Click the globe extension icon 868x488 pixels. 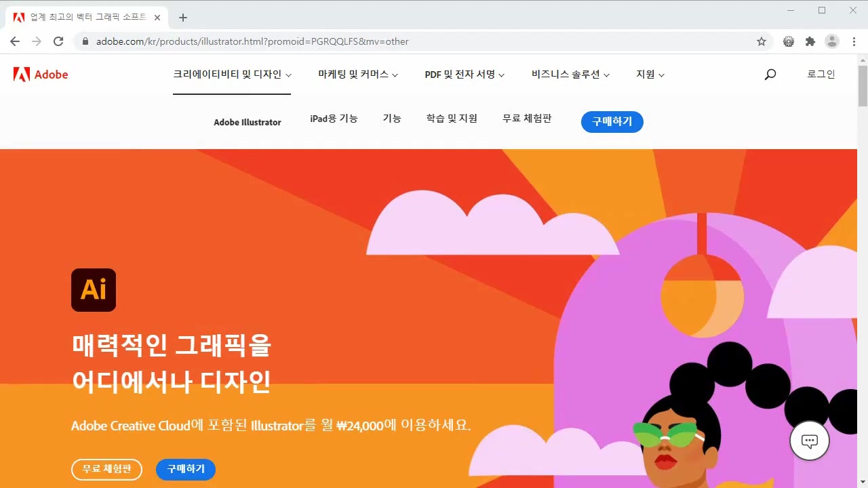coord(788,41)
